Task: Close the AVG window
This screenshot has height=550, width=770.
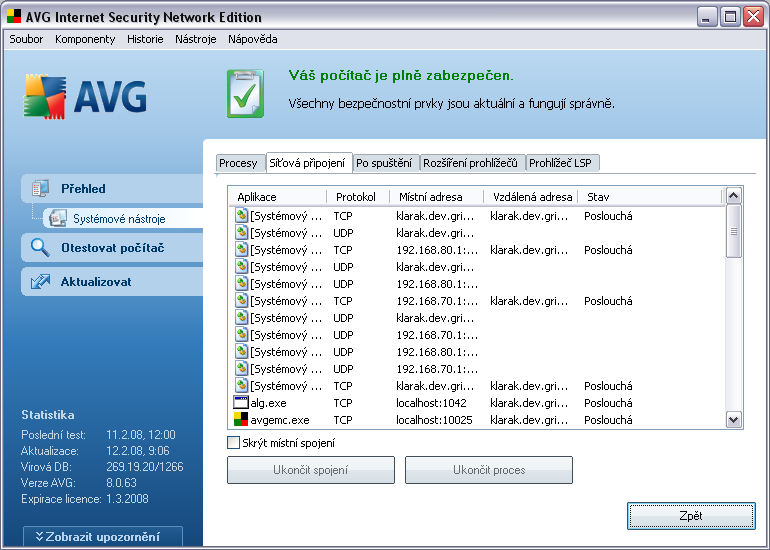Action: [x=753, y=17]
